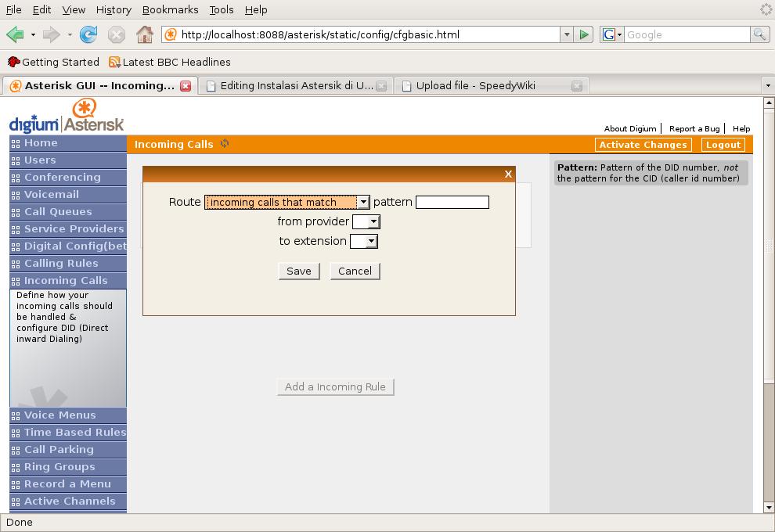Click the Digium Asterisk logo
This screenshot has width=775, height=532.
(x=67, y=116)
